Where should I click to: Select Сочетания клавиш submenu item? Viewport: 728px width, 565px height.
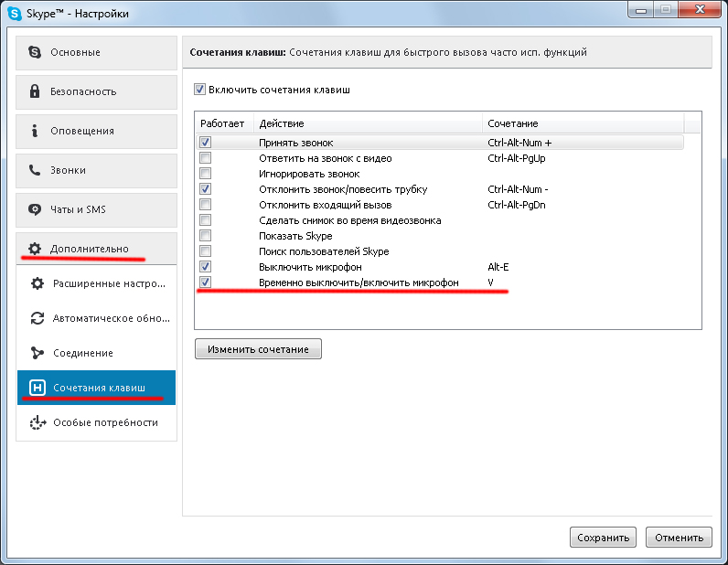coord(97,388)
